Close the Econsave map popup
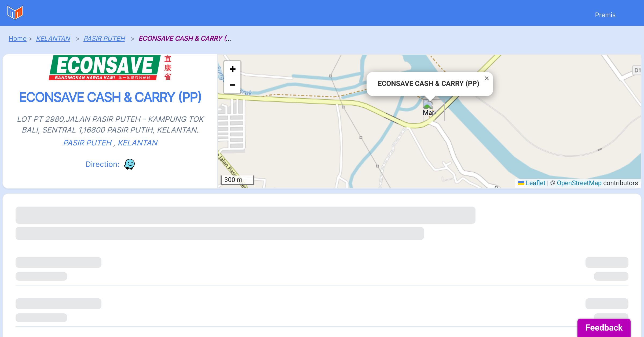This screenshot has width=644, height=337. 486,78
